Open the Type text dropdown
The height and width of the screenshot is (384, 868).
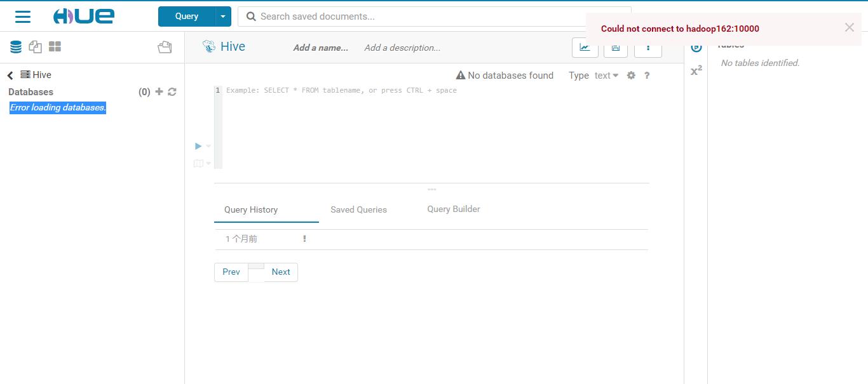click(606, 76)
